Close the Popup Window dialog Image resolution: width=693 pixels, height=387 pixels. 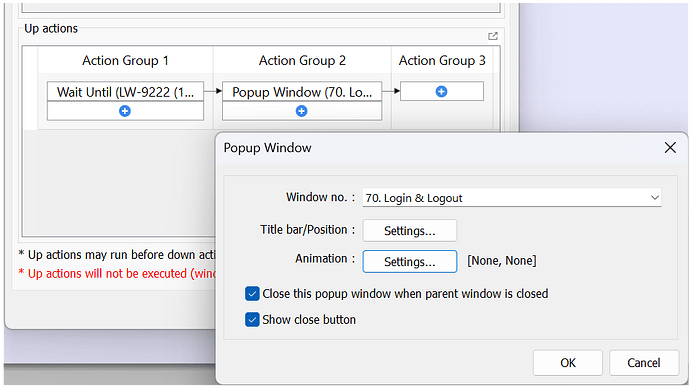(x=670, y=148)
